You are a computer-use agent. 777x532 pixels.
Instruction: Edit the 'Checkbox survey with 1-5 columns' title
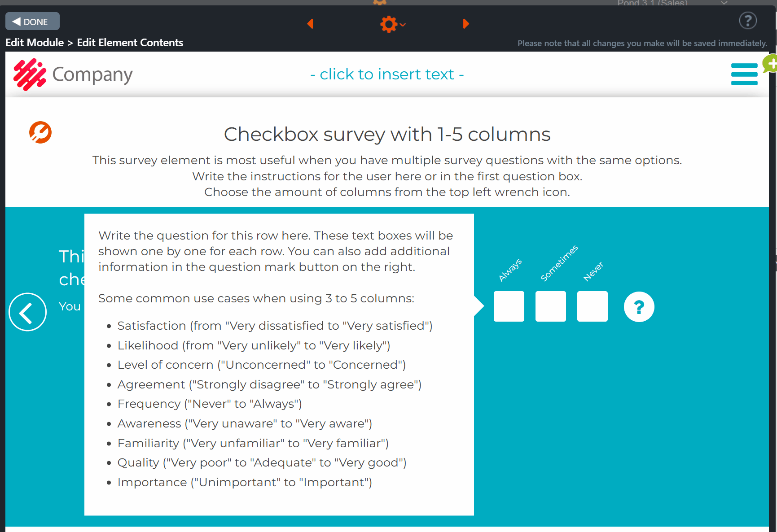pyautogui.click(x=387, y=134)
